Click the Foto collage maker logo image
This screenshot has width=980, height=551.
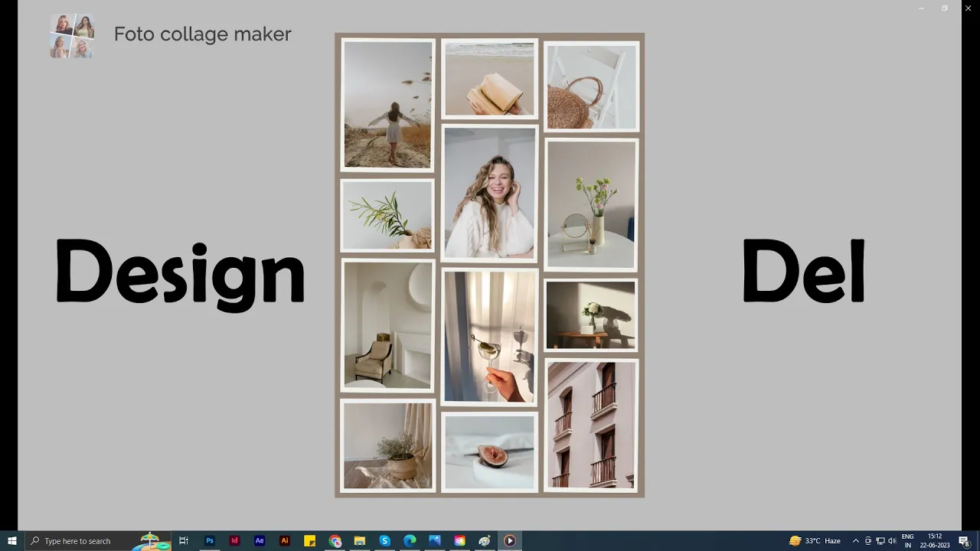point(73,35)
